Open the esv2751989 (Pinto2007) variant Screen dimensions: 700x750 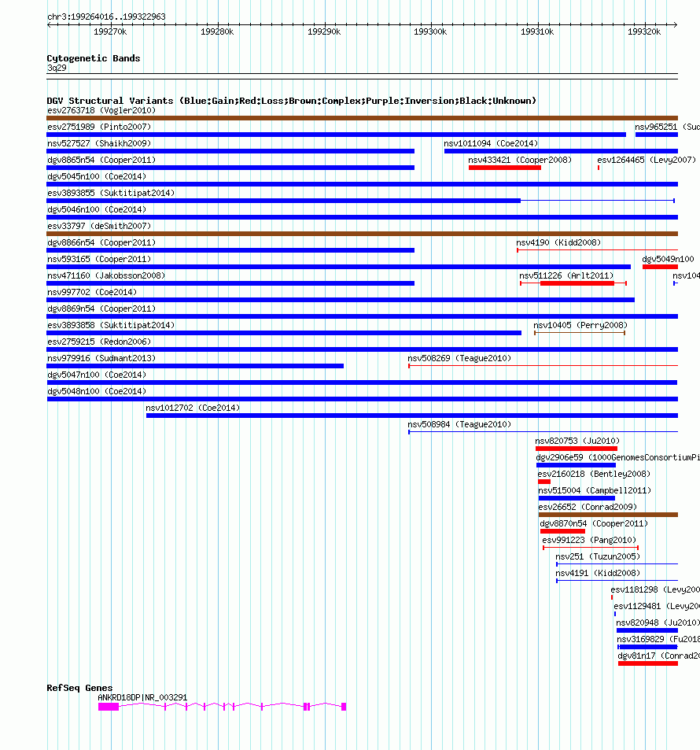[99, 127]
